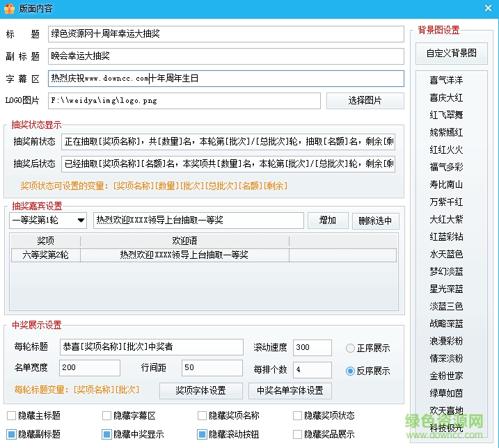499x448 pixels.
Task: Open 中奖名单字体设置 font settings
Action: 290,390
